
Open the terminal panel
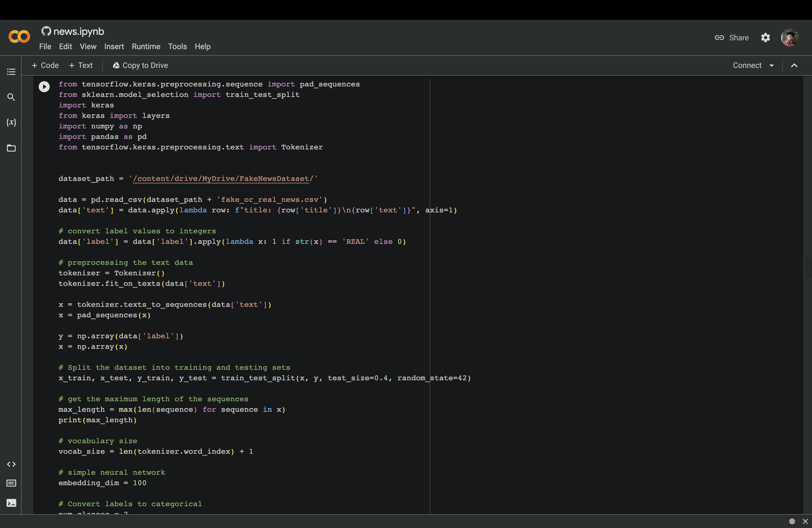[x=11, y=503]
